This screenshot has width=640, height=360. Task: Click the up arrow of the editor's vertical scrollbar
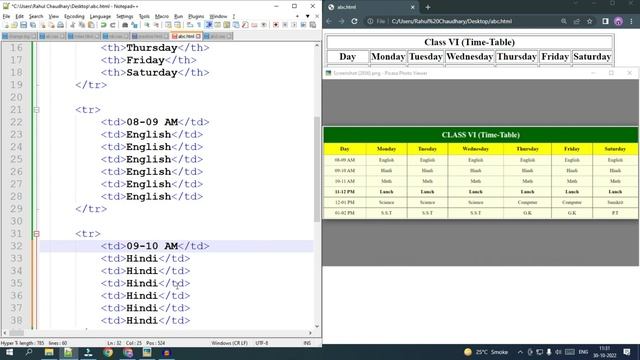pos(317,46)
